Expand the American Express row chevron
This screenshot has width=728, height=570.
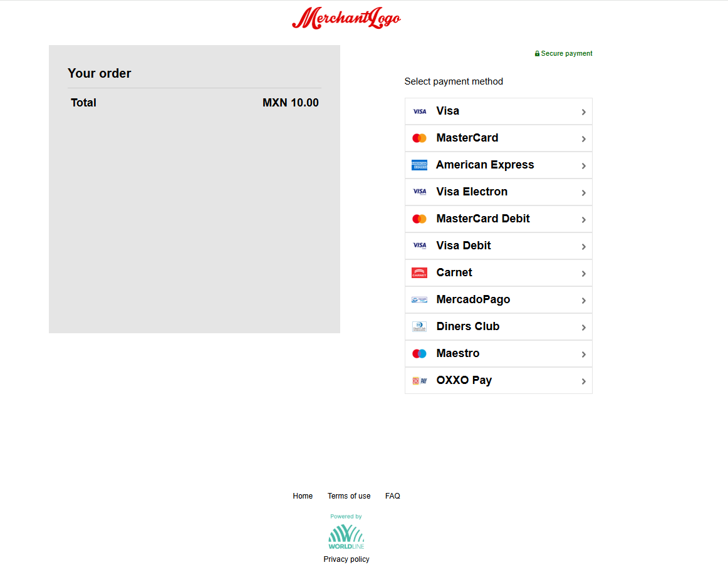point(584,166)
